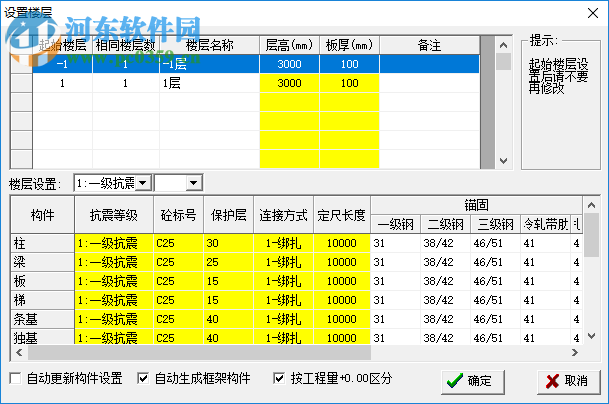Toggle 自动生成框架构件 checkbox
This screenshot has width=609, height=404.
[143, 378]
